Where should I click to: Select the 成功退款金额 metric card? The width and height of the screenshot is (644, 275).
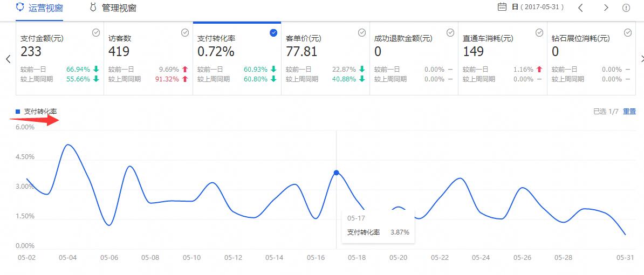pos(413,58)
